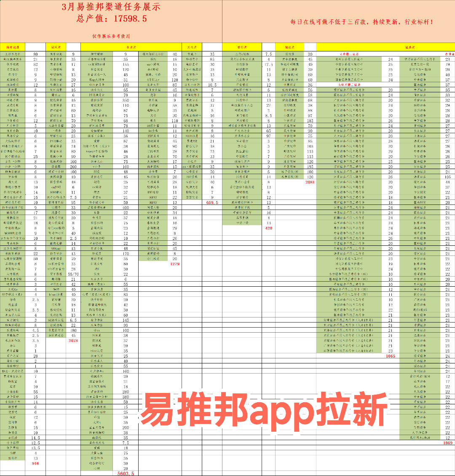The width and height of the screenshot is (455, 476).
Task: Click the red subtotal 916
Action: [35, 463]
